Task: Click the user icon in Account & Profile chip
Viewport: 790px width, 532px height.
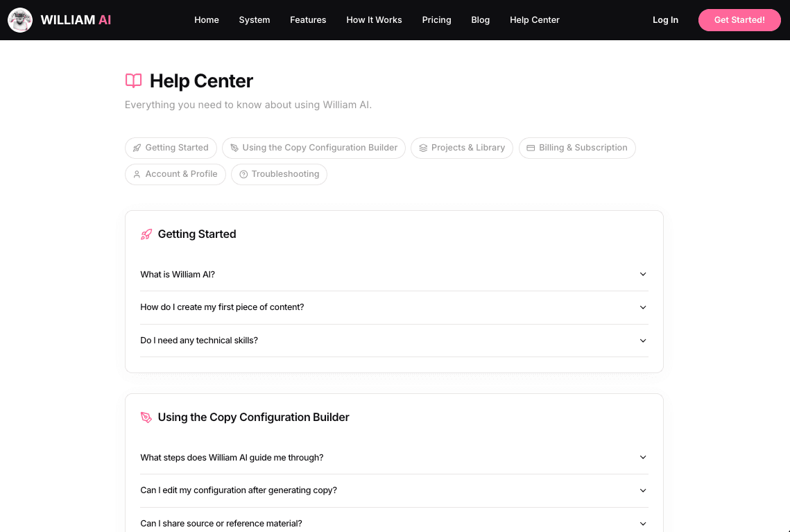Action: coord(137,174)
